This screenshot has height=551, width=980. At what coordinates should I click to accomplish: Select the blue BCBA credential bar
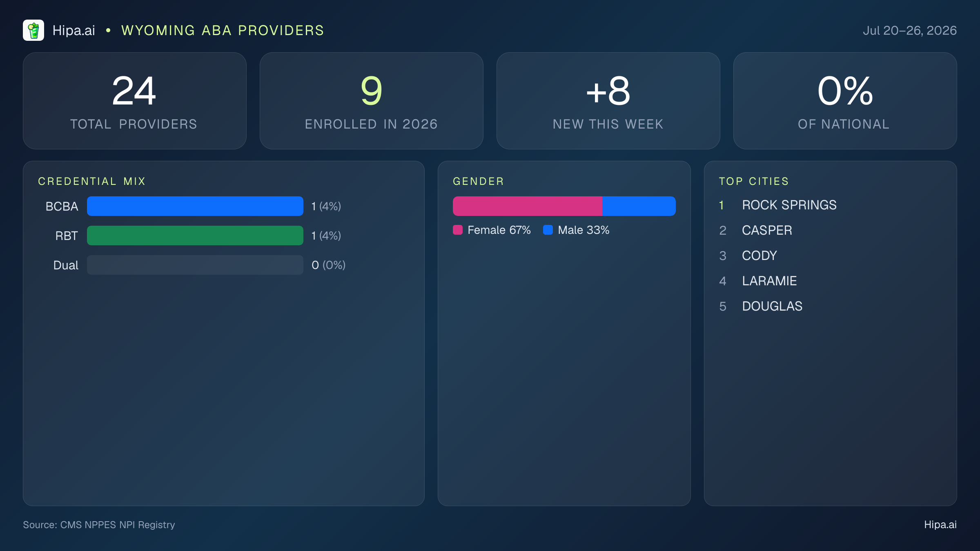195,206
